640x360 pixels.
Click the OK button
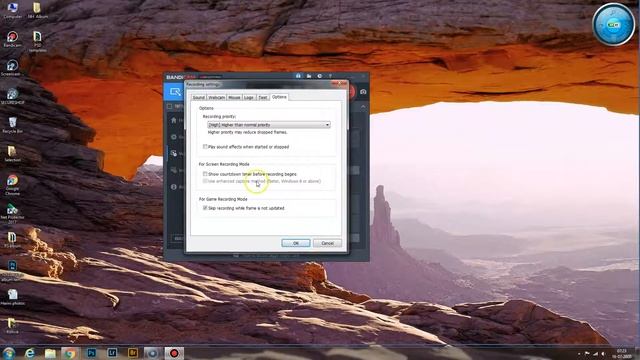296,243
